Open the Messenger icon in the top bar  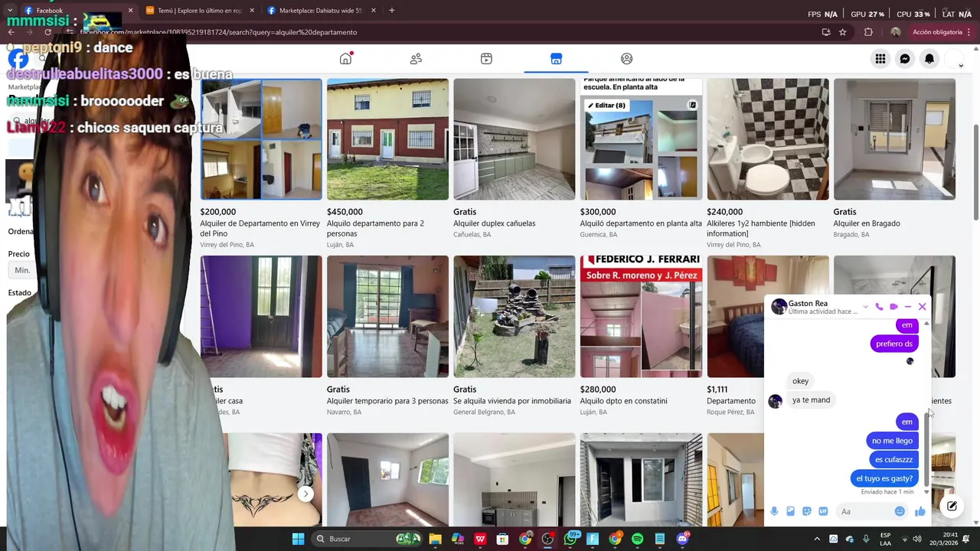click(905, 59)
